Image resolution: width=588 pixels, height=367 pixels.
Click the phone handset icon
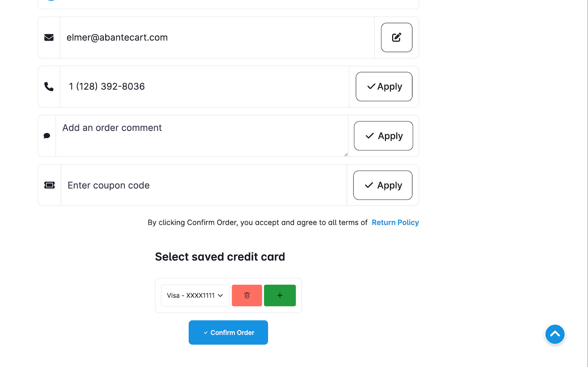49,87
